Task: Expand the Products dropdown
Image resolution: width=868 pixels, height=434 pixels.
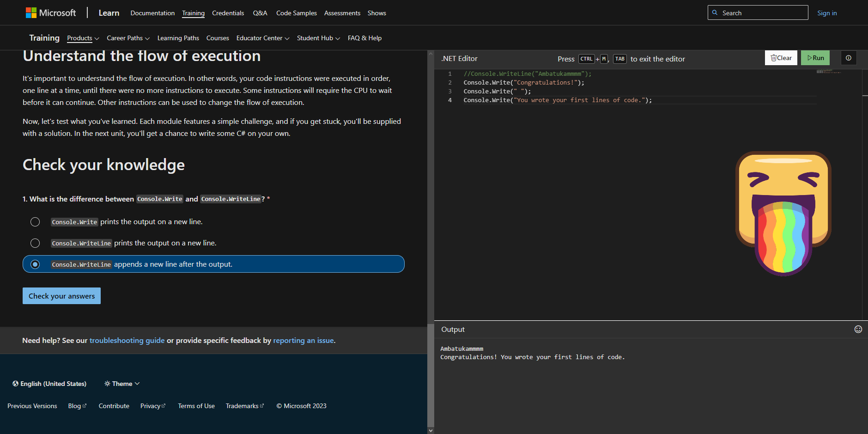Action: click(x=83, y=38)
